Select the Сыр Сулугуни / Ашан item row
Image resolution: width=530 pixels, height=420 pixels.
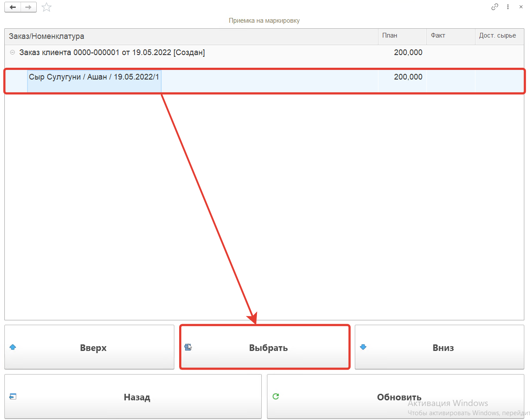point(94,77)
